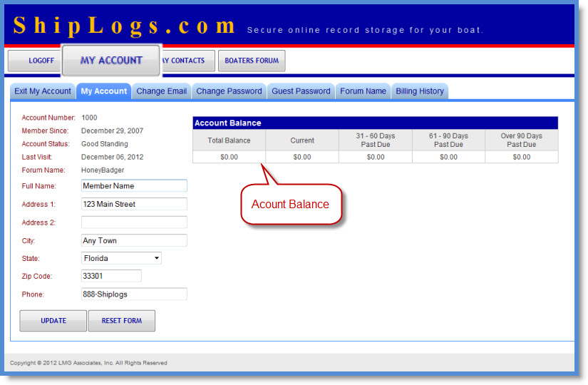Click the $0.00 value under Total Balance
This screenshot has width=588, height=385.
(x=229, y=158)
